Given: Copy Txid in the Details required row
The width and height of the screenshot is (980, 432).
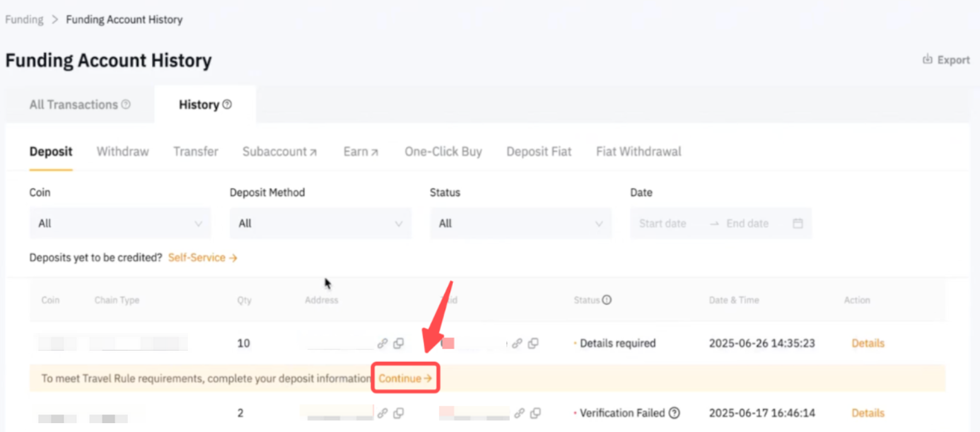Looking at the screenshot, I should tap(534, 343).
